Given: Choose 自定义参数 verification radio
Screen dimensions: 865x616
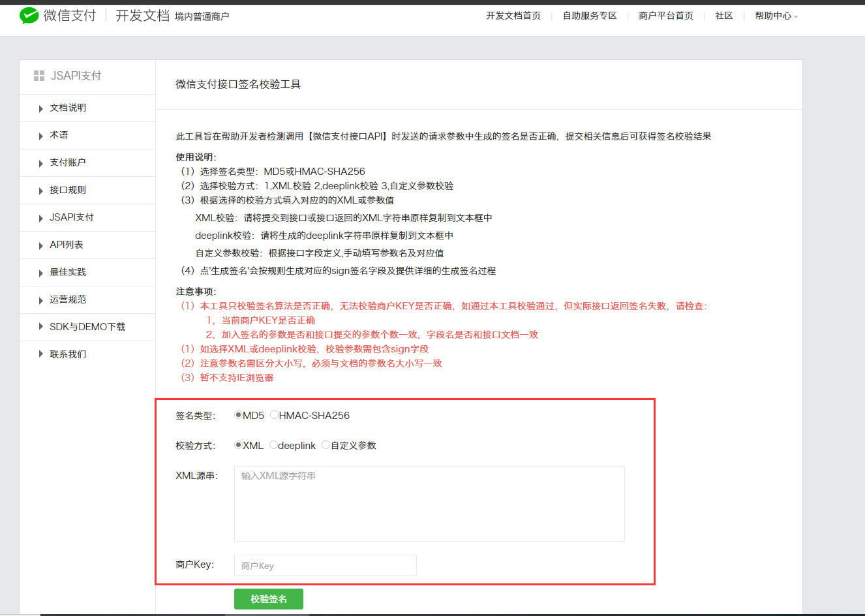Looking at the screenshot, I should [326, 445].
